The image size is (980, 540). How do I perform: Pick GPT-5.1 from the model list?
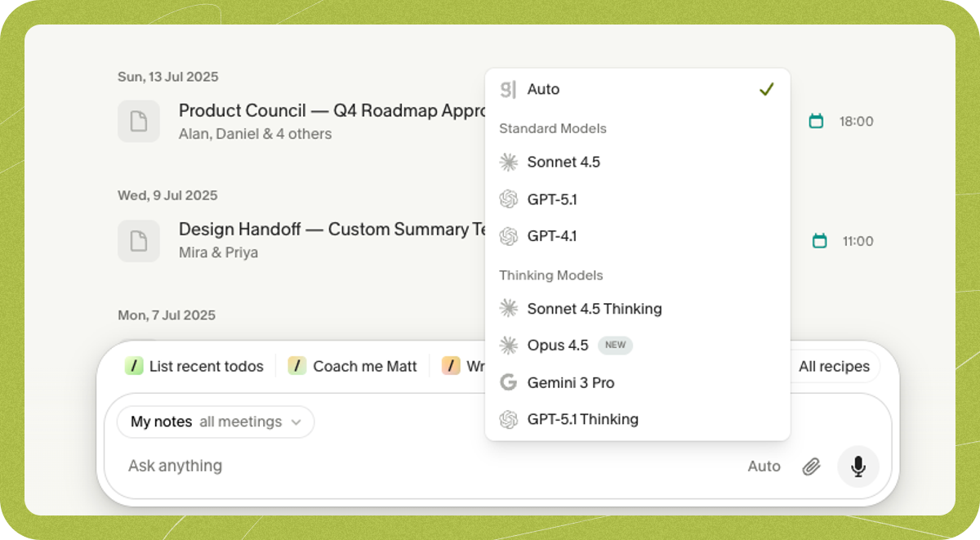[x=638, y=199]
